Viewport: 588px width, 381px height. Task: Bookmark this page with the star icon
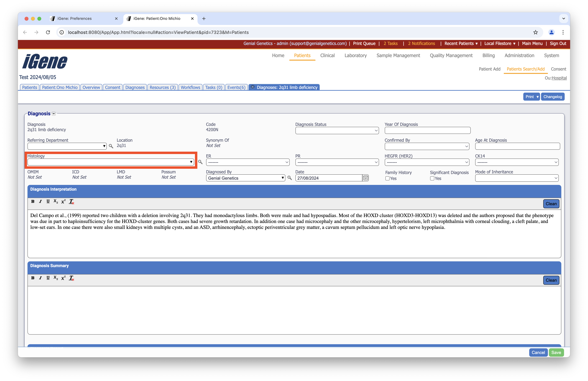(x=535, y=32)
